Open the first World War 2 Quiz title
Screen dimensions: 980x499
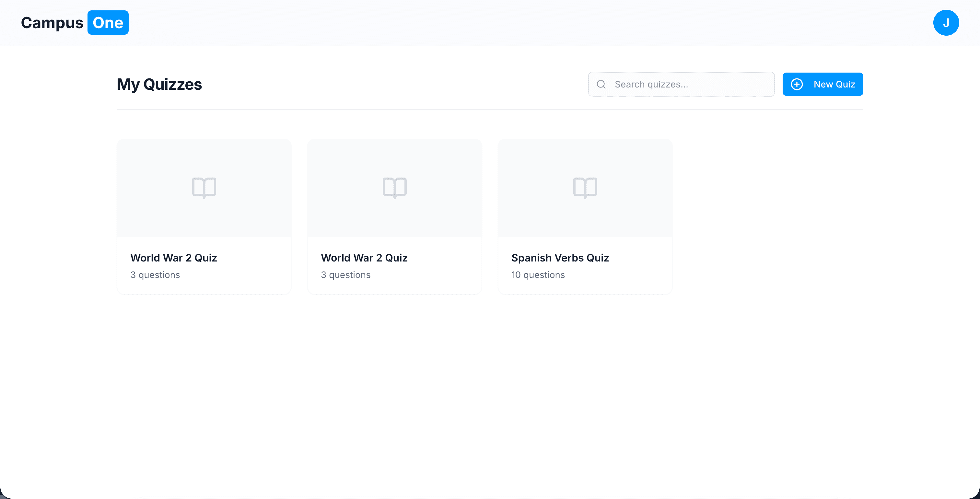[173, 258]
